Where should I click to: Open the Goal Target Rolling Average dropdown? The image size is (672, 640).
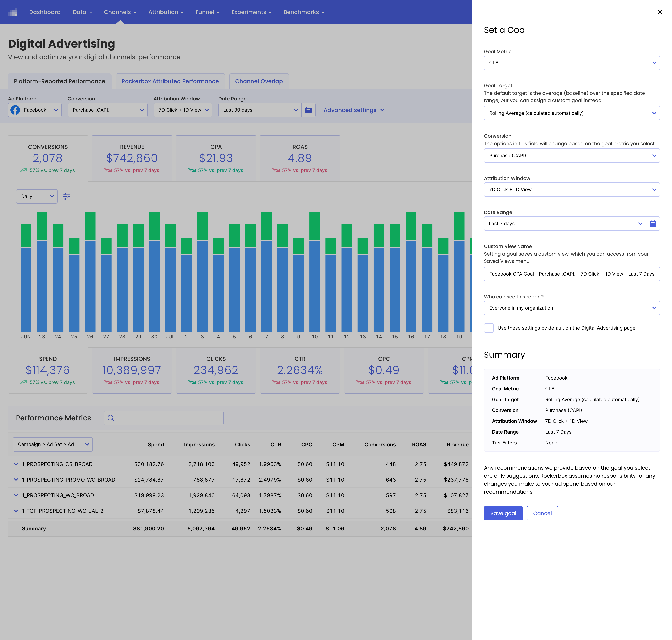coord(571,113)
